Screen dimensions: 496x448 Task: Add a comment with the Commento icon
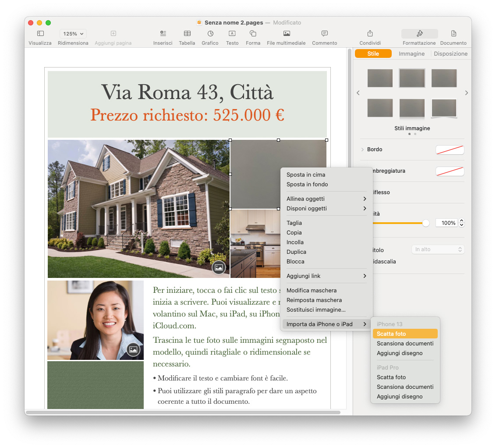tap(324, 34)
